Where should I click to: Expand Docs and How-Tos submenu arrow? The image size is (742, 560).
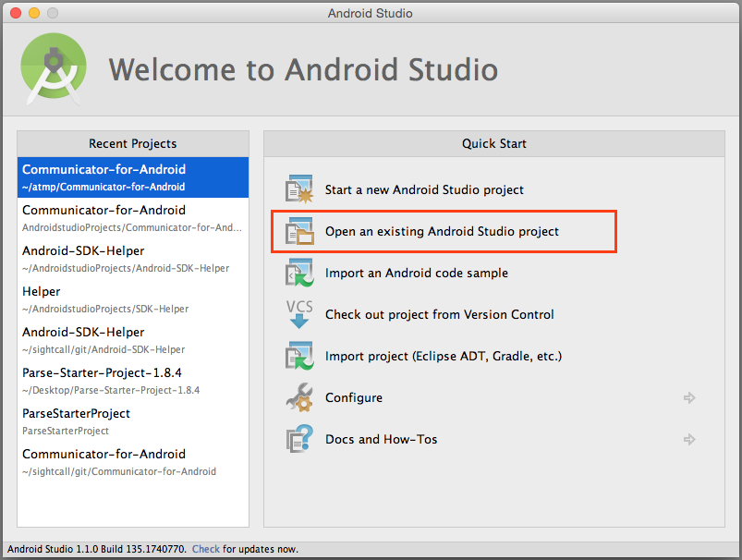tap(689, 439)
